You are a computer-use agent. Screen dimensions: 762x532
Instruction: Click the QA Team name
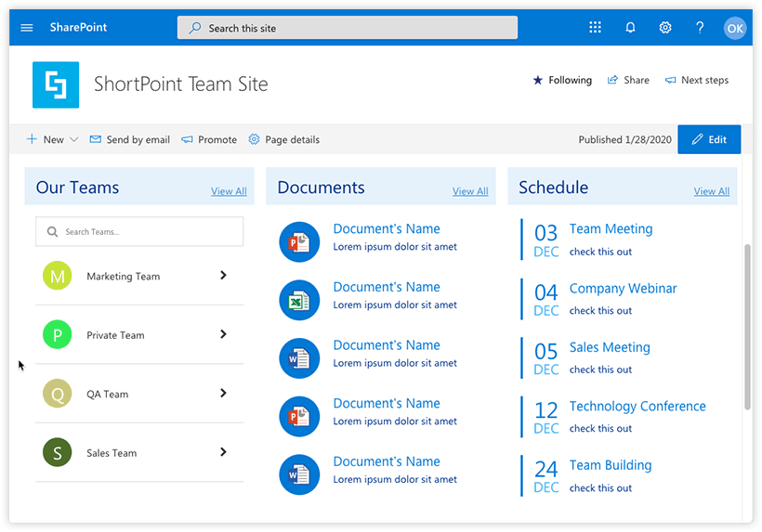(108, 395)
